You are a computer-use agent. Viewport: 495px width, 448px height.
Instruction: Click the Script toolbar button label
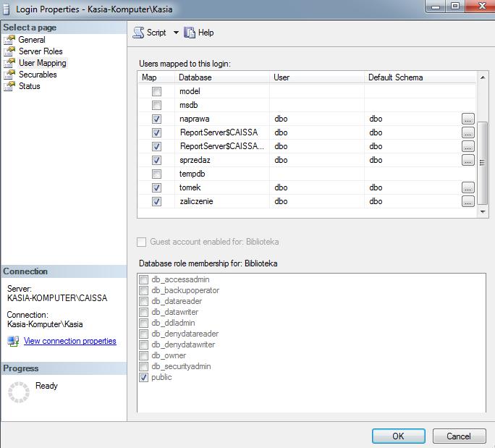pos(156,33)
